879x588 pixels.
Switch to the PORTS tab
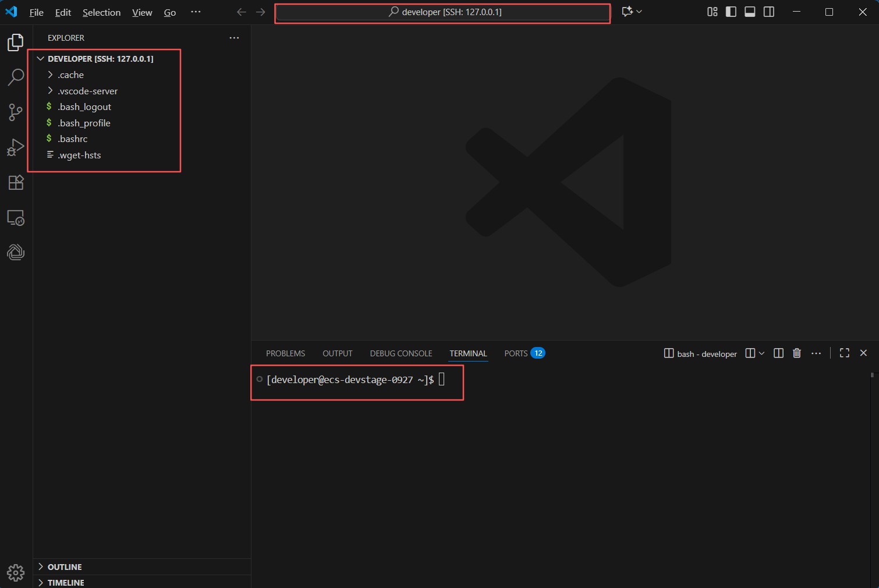click(516, 353)
